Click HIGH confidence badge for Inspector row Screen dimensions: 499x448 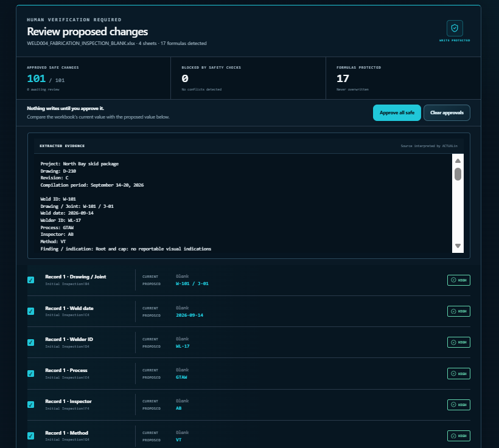tap(459, 405)
